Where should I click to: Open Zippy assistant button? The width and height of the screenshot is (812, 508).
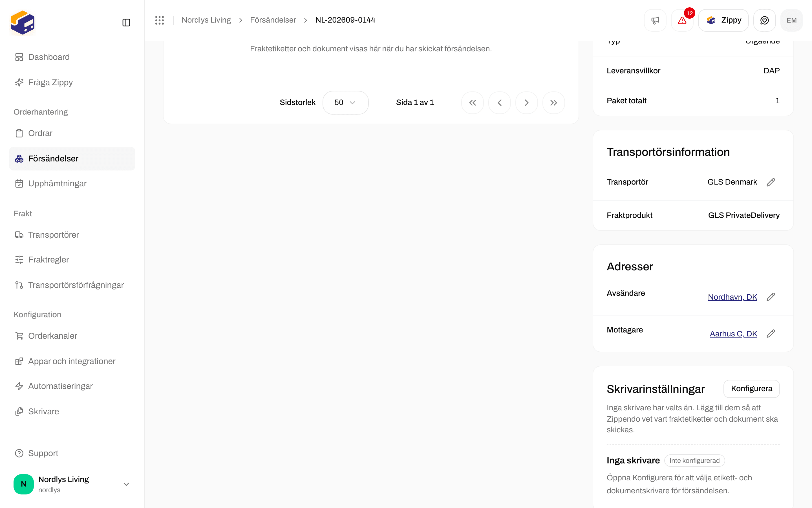click(723, 20)
